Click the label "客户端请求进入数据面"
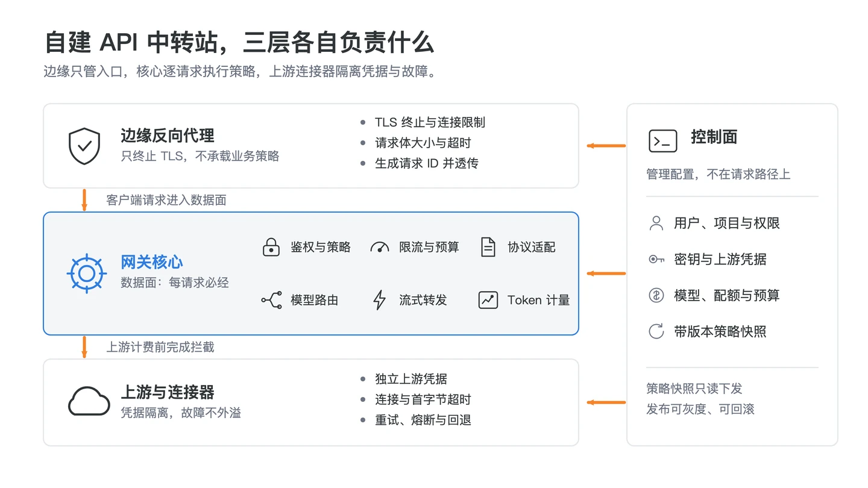 pyautogui.click(x=166, y=200)
